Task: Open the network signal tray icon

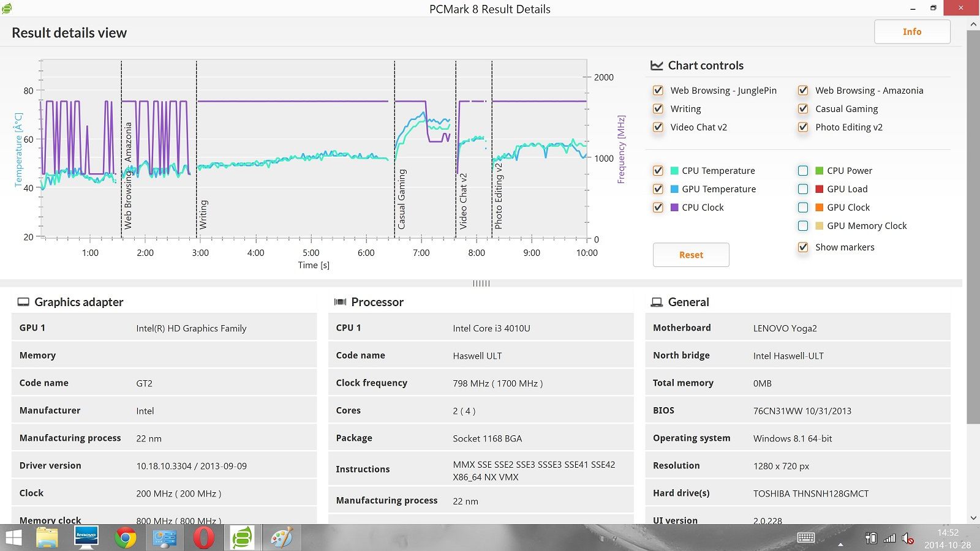Action: 889,538
